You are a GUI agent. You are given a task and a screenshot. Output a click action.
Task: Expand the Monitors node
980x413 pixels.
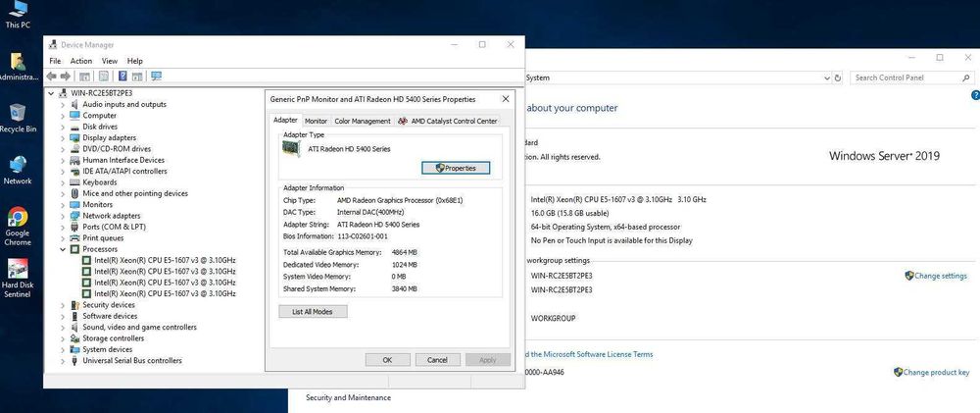[63, 205]
